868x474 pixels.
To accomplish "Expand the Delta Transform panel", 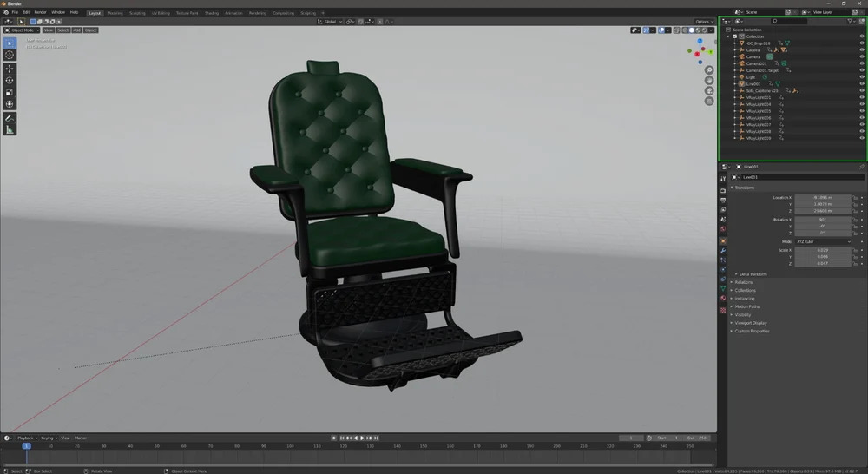I will click(x=753, y=274).
